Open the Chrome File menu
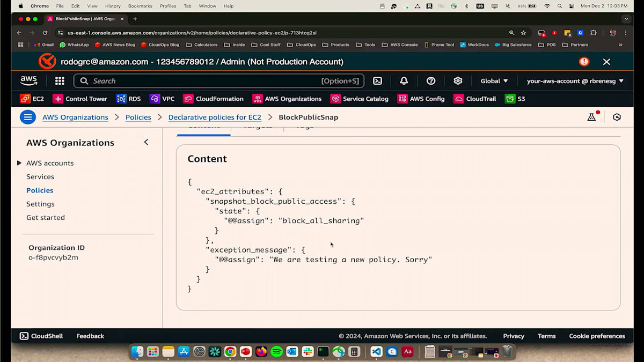The width and height of the screenshot is (644, 362). [x=60, y=6]
